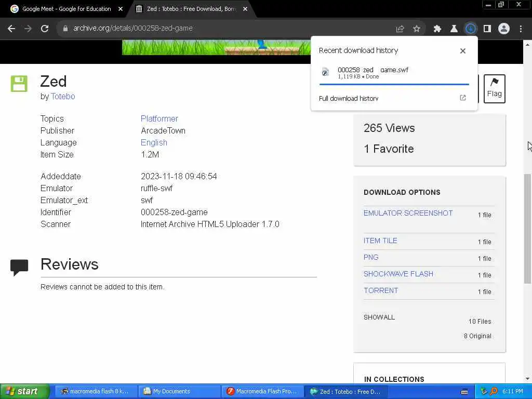Click the Zed page title heading
This screenshot has height=399, width=532.
pos(54,82)
